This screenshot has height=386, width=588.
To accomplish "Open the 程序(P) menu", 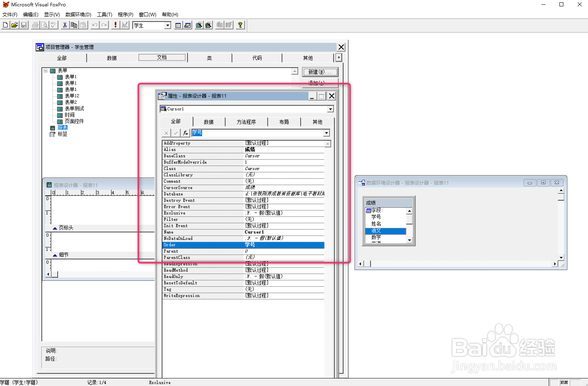I will 125,15.
